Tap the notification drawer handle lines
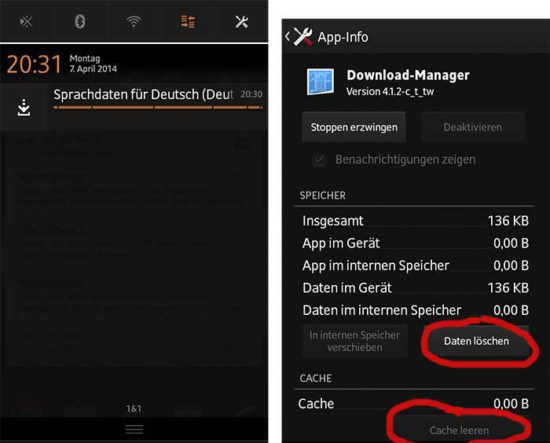 coord(134,429)
